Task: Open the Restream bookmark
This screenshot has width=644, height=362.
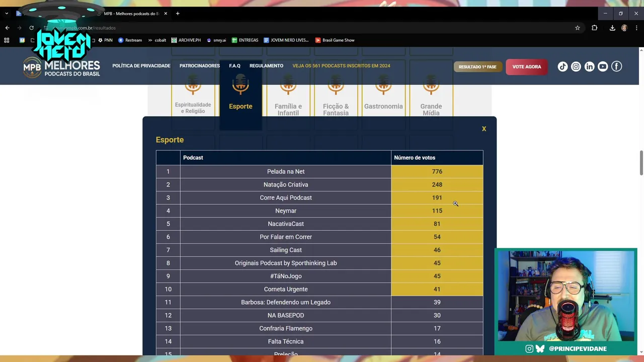Action: (x=130, y=40)
